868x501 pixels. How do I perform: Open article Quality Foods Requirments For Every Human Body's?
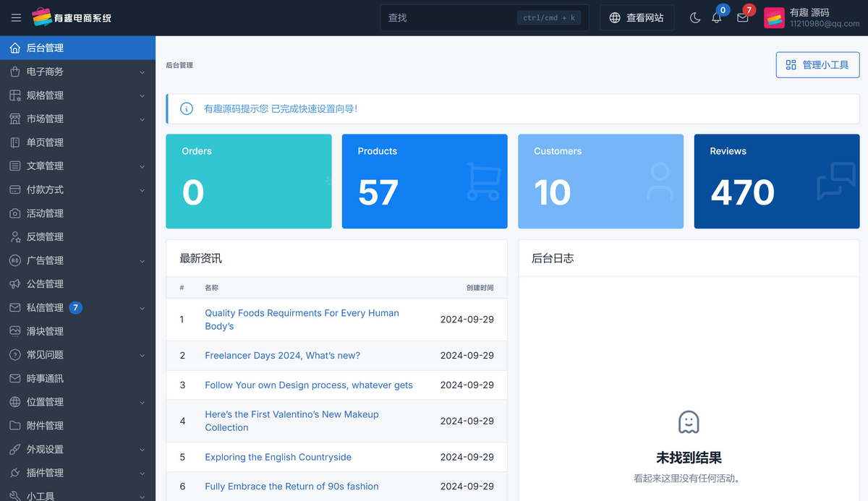pyautogui.click(x=302, y=320)
